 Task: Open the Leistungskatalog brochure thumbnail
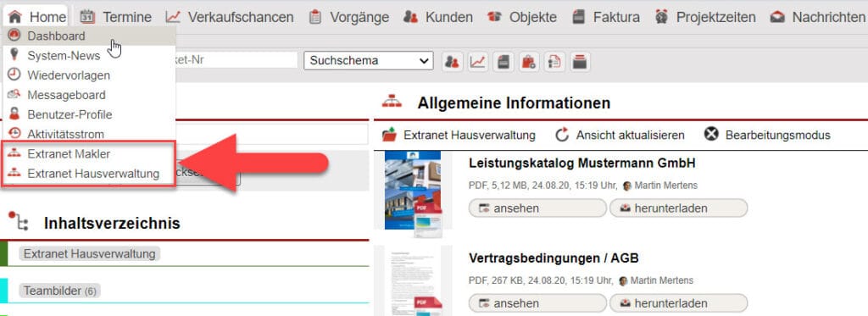pyautogui.click(x=414, y=191)
